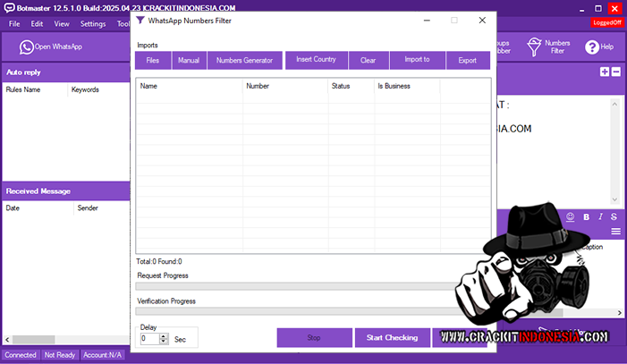Click the Open WhatsApp icon
Screen dimensions: 627x364
(x=26, y=47)
